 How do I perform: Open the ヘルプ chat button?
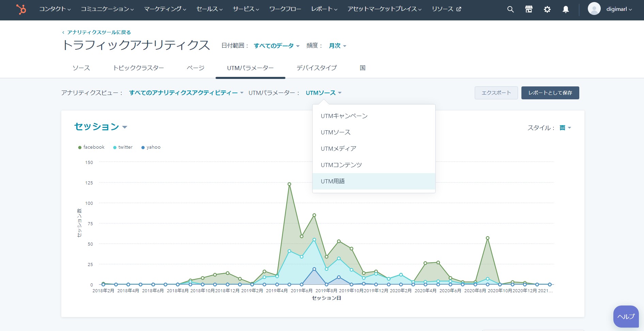[x=626, y=316]
